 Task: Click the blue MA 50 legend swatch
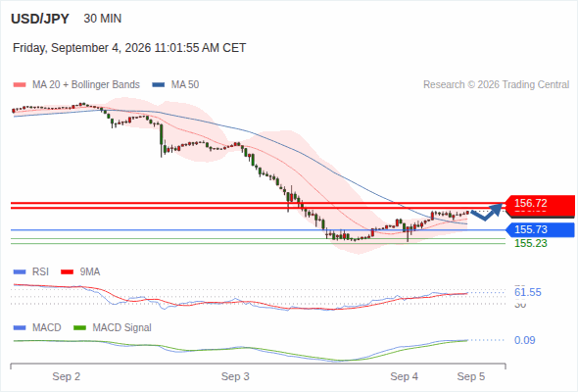click(x=159, y=85)
